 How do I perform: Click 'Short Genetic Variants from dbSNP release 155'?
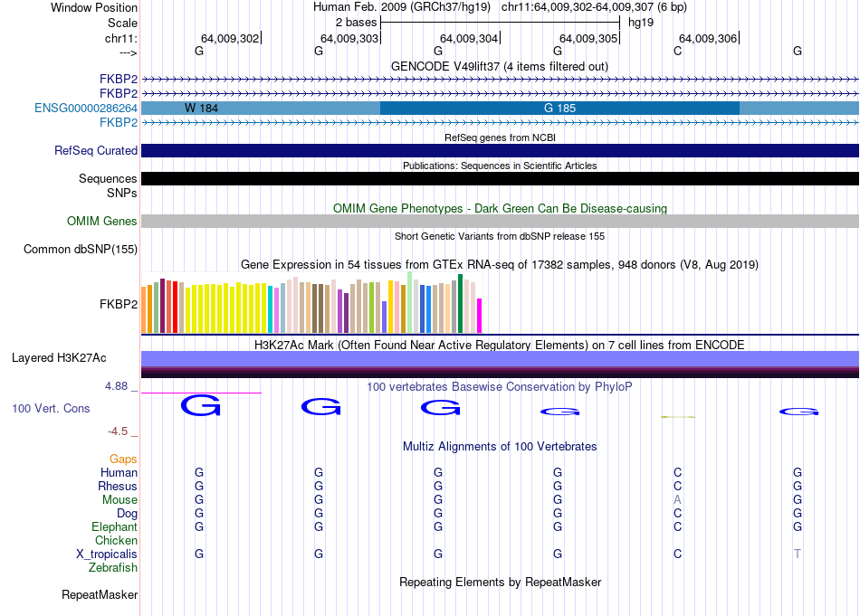500,236
